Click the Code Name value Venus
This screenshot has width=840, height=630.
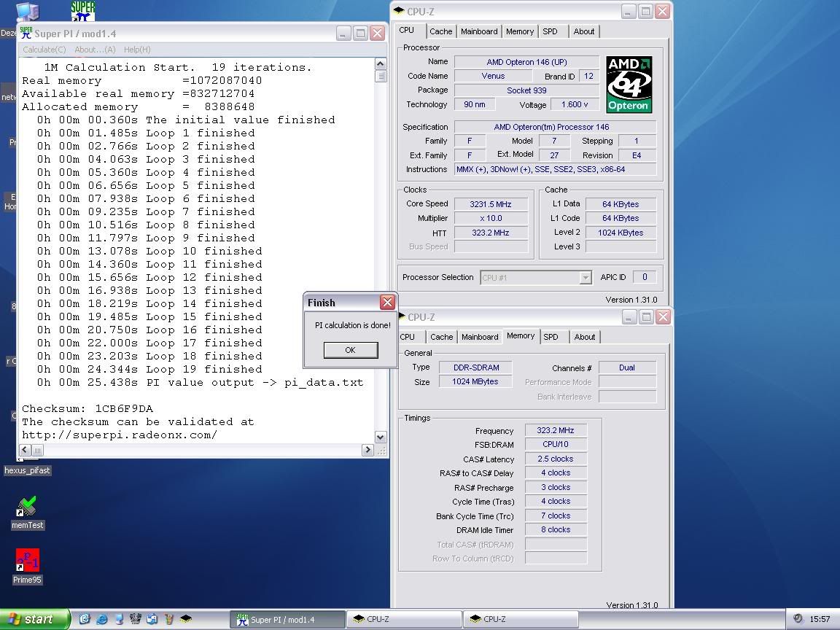pos(493,76)
